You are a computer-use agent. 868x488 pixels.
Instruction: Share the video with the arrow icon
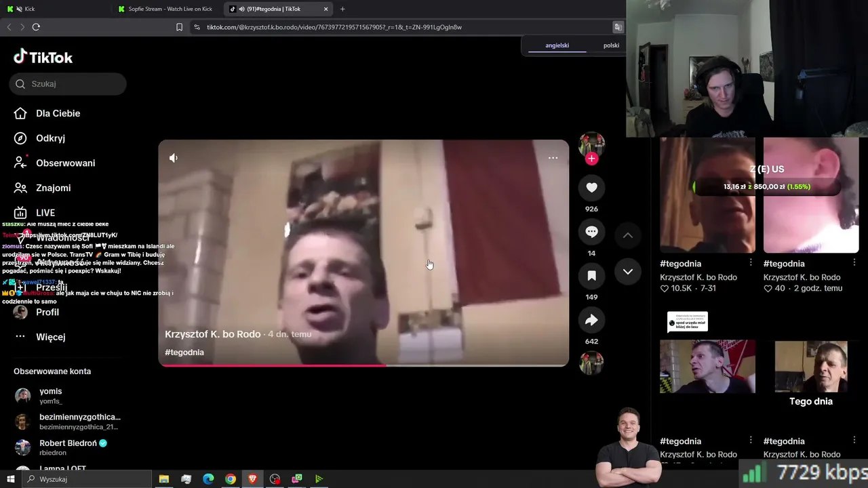[591, 320]
